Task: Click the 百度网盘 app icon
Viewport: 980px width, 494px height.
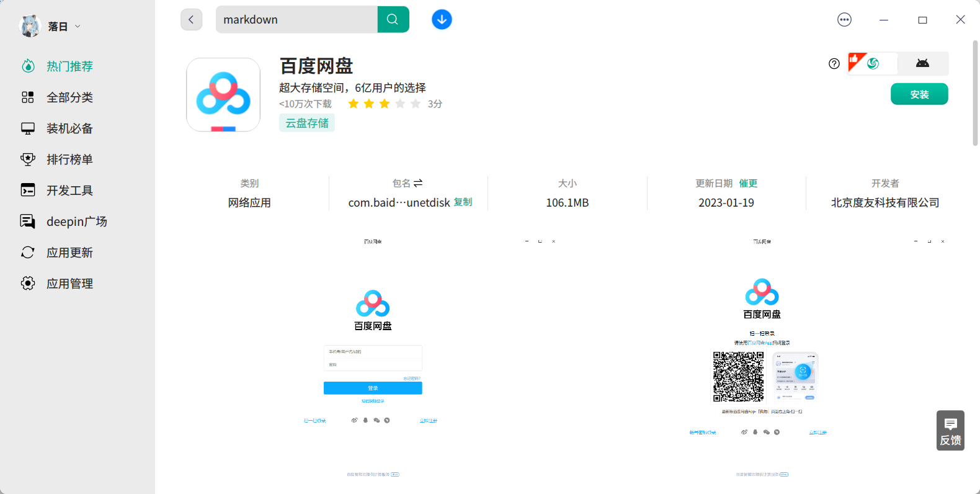Action: (x=223, y=95)
